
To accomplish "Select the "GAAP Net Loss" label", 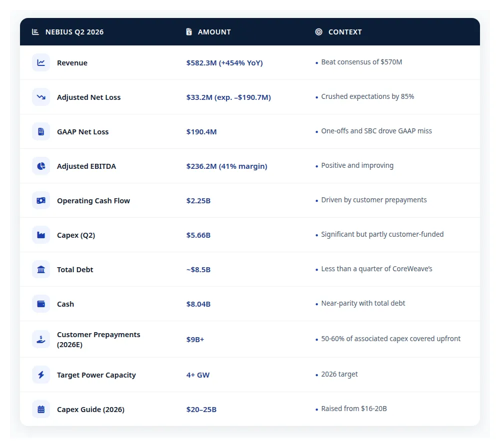I will click(x=83, y=131).
